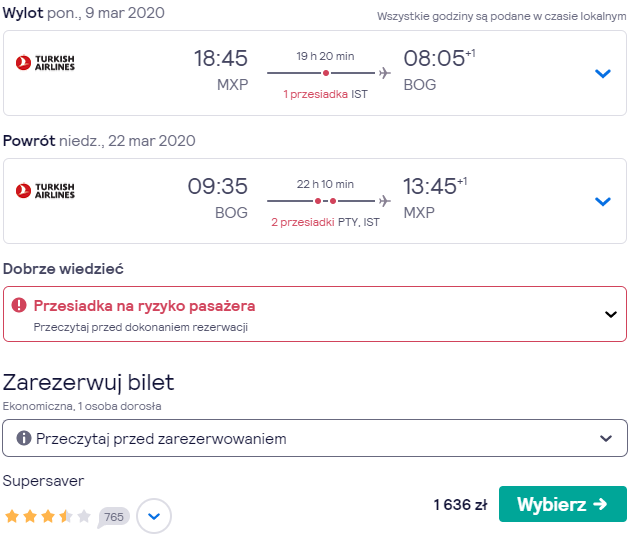Click the 1 636 zł price
Viewport: 634px width, 541px height.
tap(461, 505)
